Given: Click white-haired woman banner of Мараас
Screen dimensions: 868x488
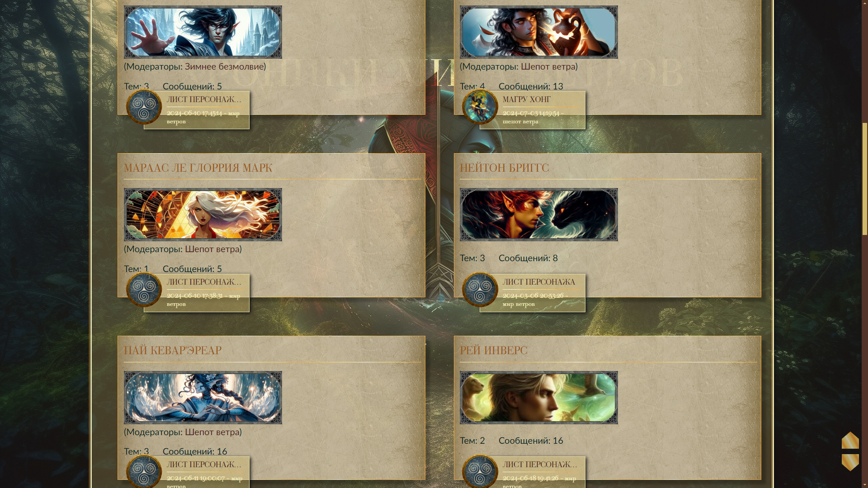Looking at the screenshot, I should 203,215.
